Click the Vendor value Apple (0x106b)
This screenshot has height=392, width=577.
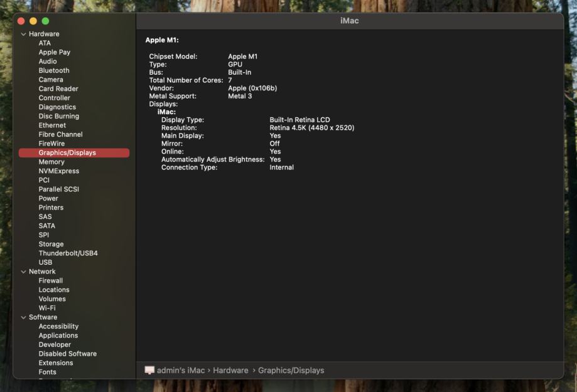(252, 88)
